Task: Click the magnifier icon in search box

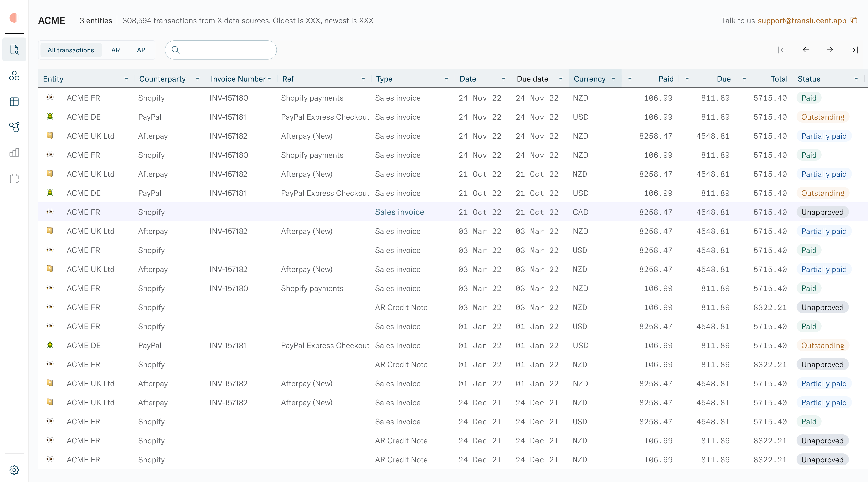Action: pos(175,50)
